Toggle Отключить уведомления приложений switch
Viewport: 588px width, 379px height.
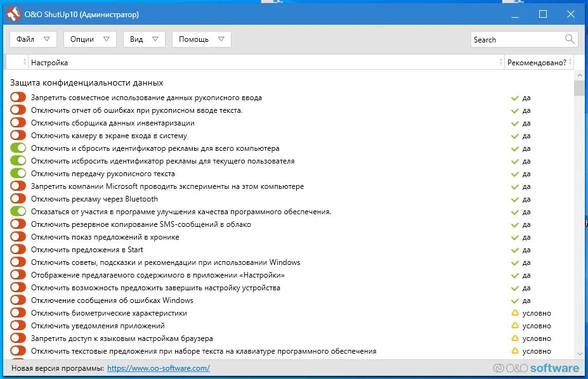[18, 325]
